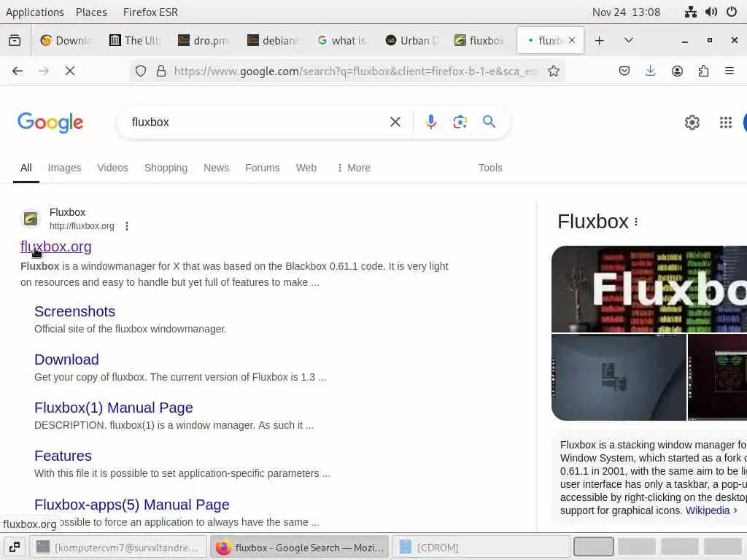This screenshot has height=560, width=747.
Task: Open the Fluxbox(1) Manual Page link
Action: click(113, 408)
